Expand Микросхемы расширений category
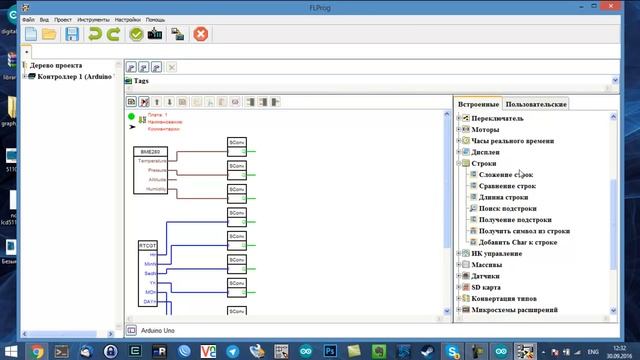Image resolution: width=640 pixels, height=360 pixels. tap(458, 310)
